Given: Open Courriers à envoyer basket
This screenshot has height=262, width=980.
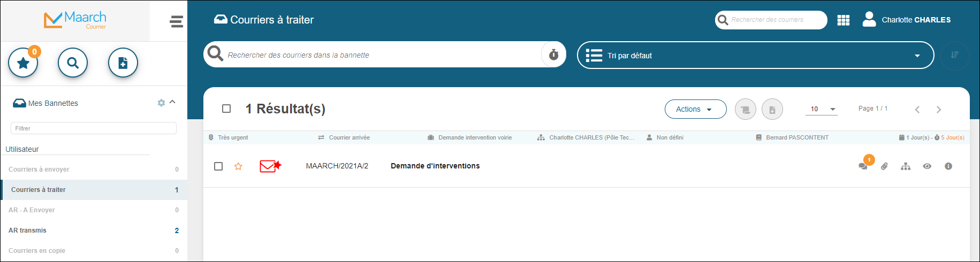Looking at the screenshot, I should (x=39, y=169).
